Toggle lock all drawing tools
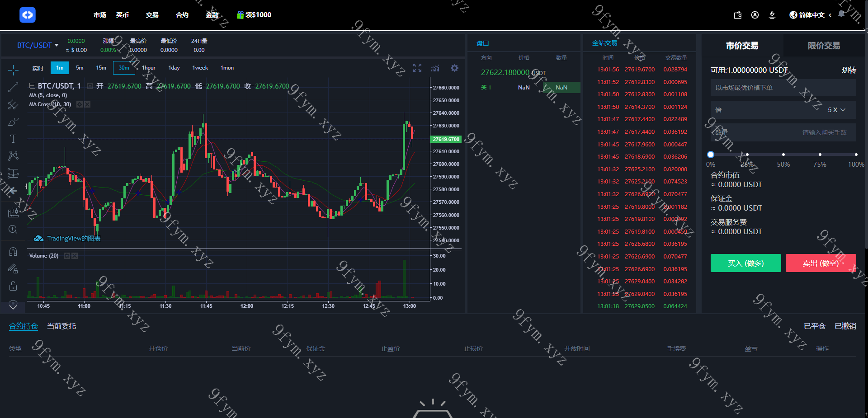868x418 pixels. (x=13, y=286)
